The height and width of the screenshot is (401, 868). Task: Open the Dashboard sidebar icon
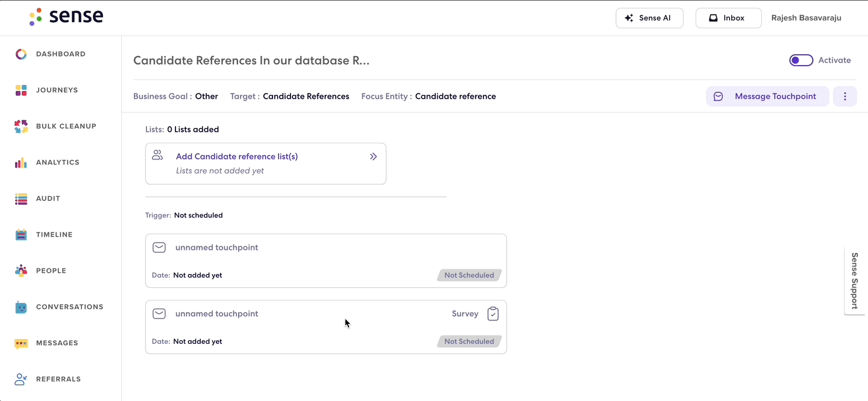[21, 54]
